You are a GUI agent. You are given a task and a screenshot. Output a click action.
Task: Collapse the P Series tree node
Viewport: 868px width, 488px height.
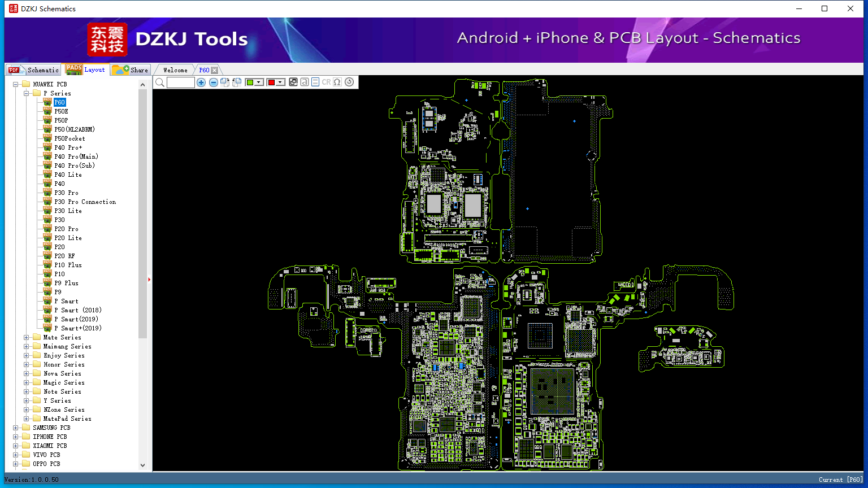point(27,93)
